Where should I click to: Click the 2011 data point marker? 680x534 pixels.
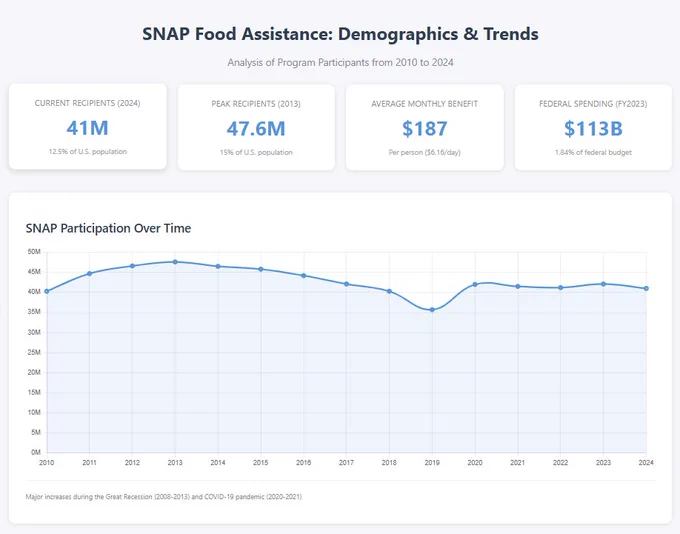89,274
